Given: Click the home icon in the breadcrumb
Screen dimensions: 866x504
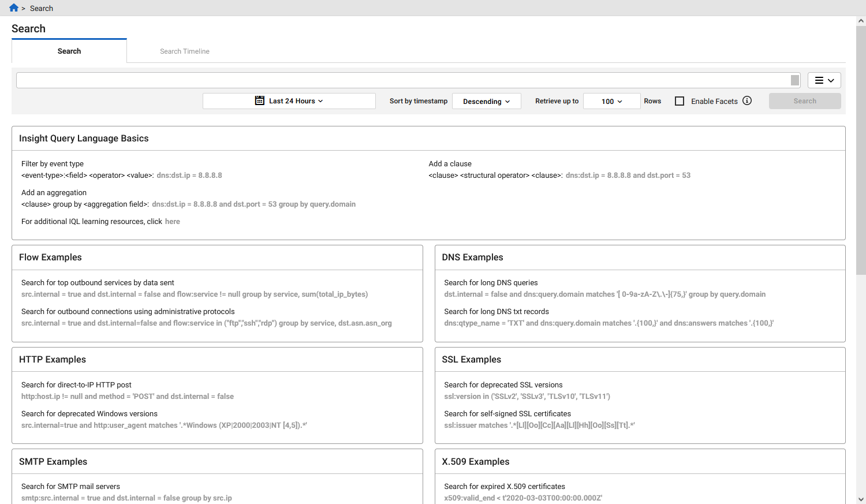Looking at the screenshot, I should [x=13, y=8].
